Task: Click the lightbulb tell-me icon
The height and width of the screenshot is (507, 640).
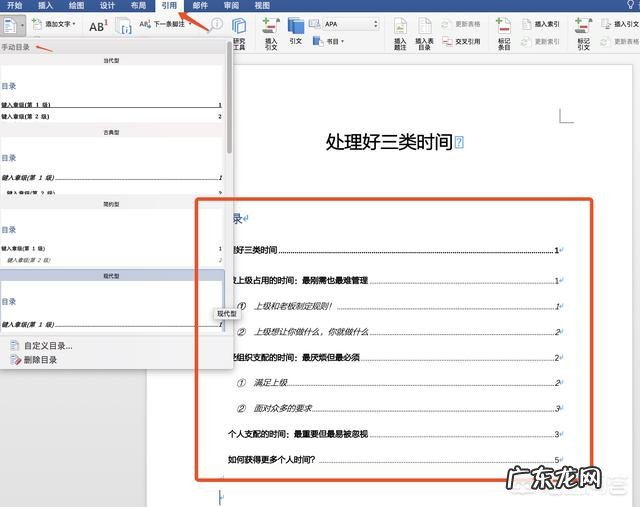Action: (630, 5)
